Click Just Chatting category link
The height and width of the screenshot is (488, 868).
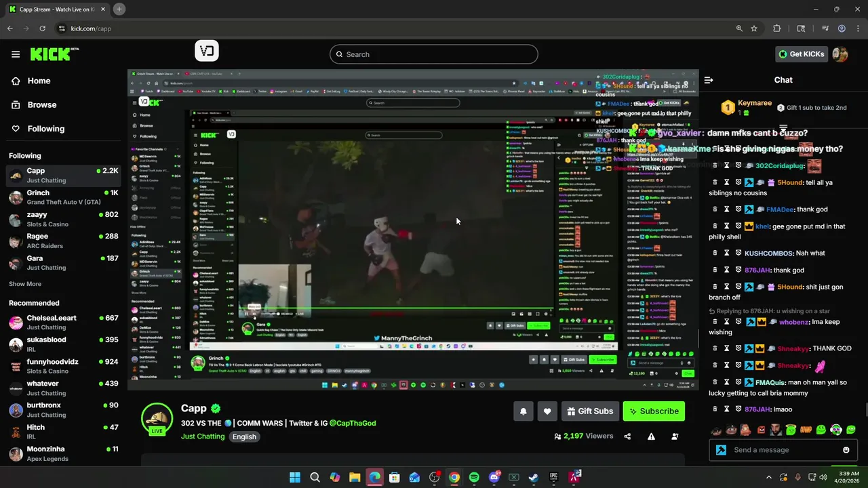(x=203, y=436)
